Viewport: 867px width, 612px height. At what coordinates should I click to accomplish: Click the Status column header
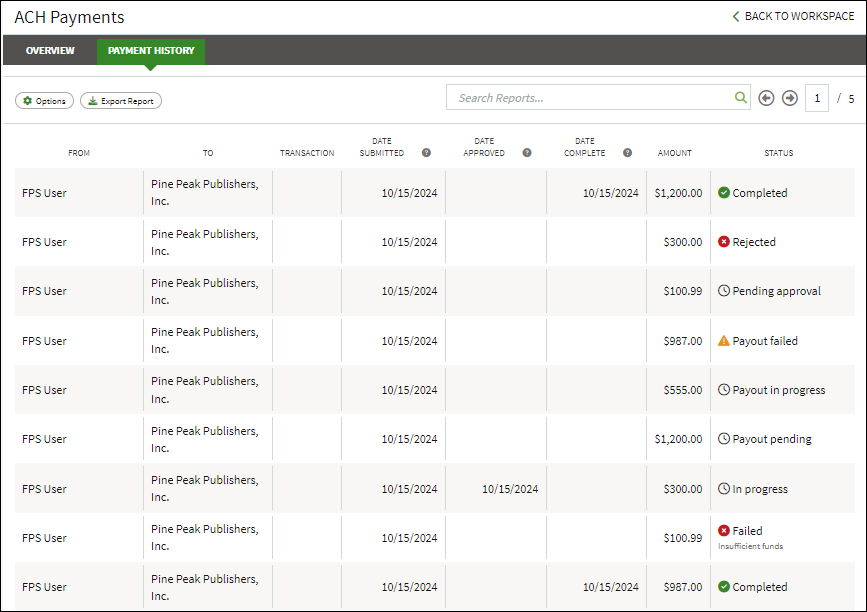[779, 153]
